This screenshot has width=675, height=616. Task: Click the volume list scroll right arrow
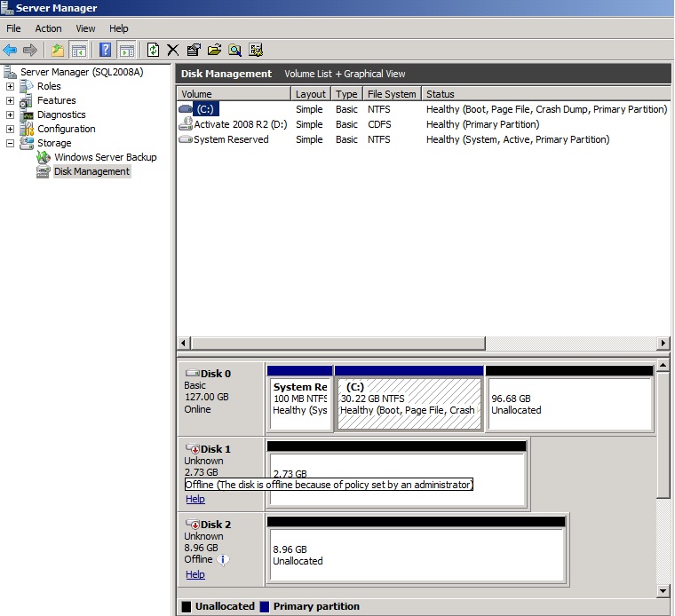tap(663, 344)
